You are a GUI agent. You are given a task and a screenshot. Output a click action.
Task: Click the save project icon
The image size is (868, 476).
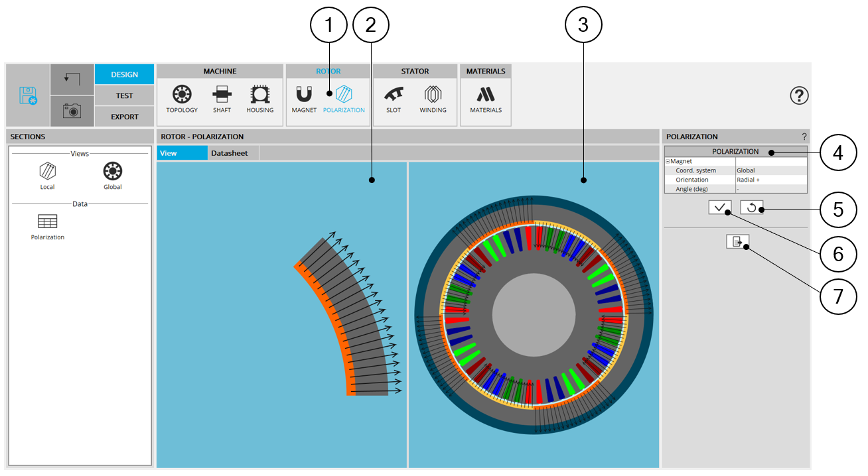click(x=28, y=95)
